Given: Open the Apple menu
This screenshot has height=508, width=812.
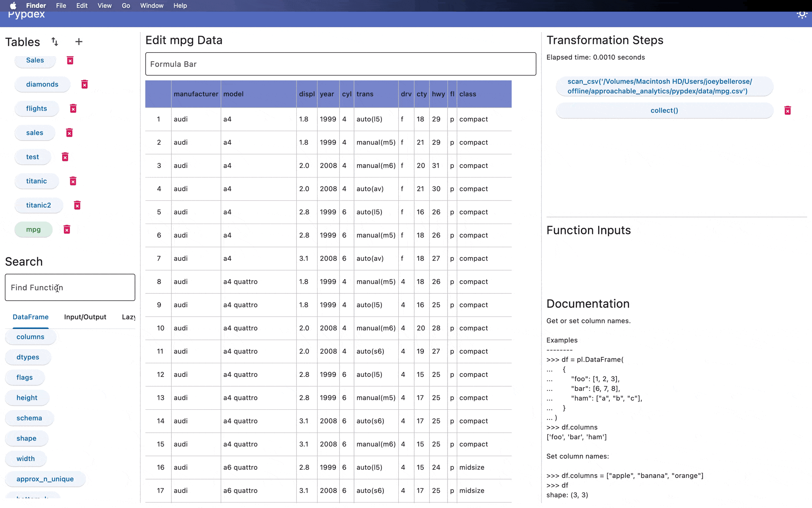Looking at the screenshot, I should click(x=13, y=6).
